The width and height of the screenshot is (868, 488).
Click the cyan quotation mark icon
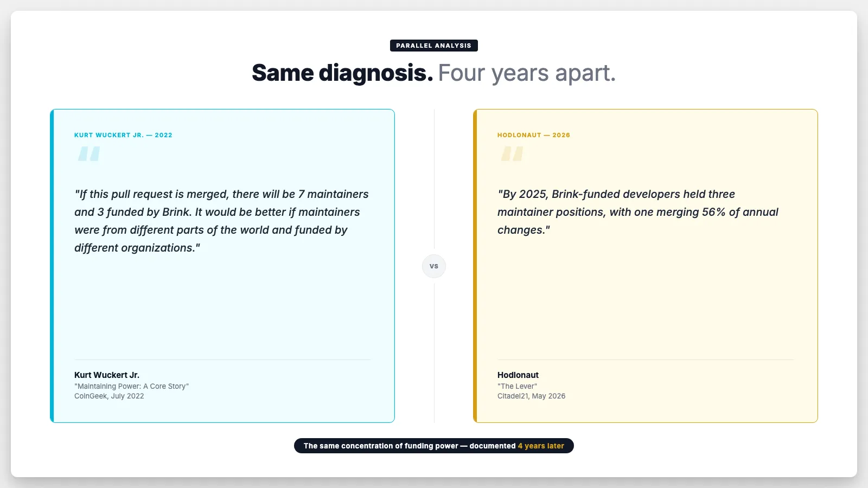coord(89,153)
